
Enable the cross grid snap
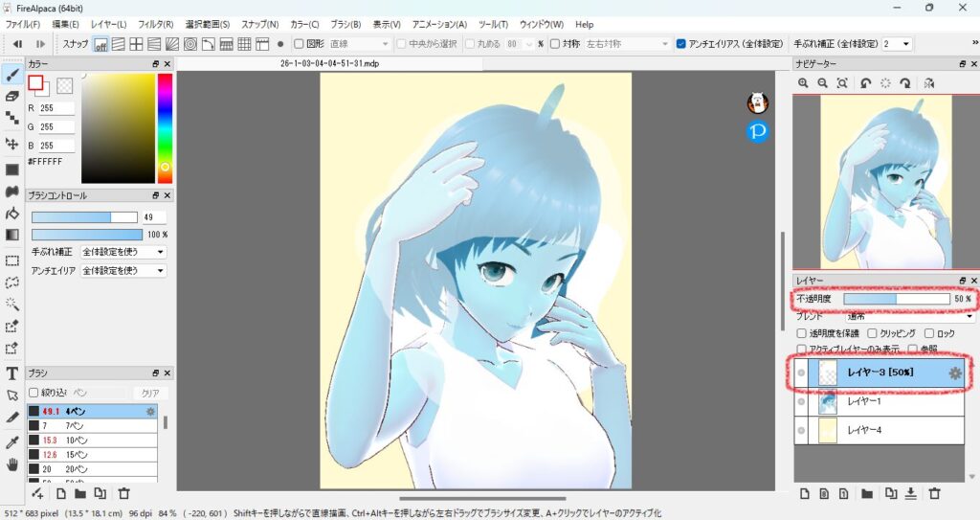[x=136, y=44]
